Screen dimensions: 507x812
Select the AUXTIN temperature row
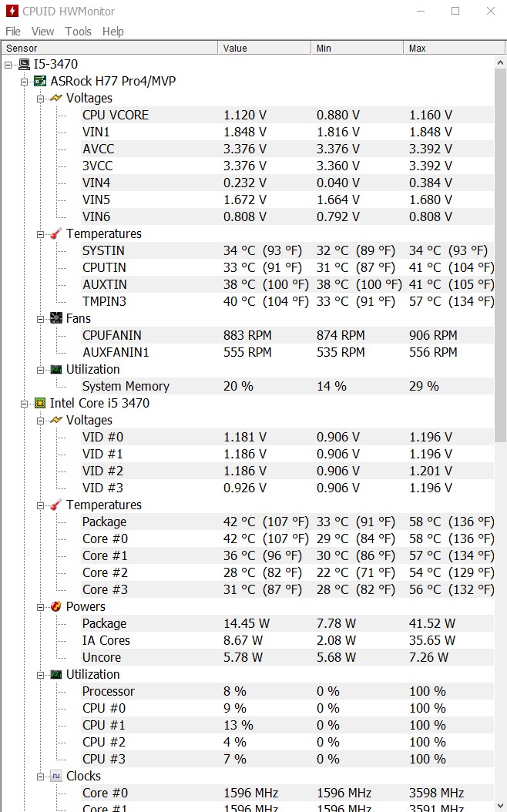(287, 284)
